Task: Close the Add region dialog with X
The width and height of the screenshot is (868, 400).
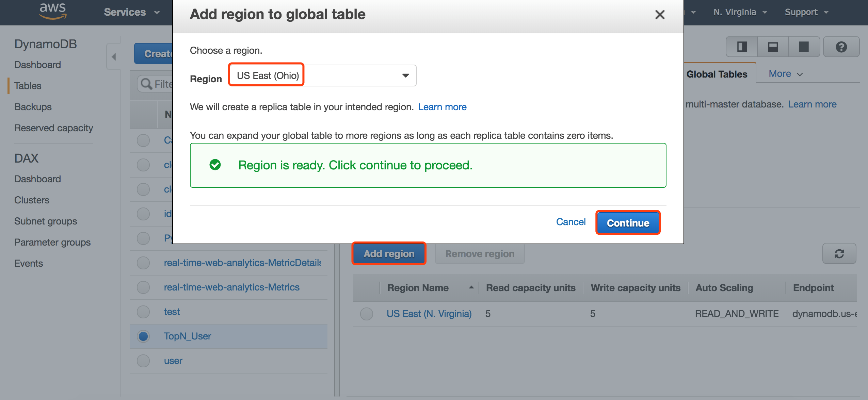Action: [x=660, y=15]
